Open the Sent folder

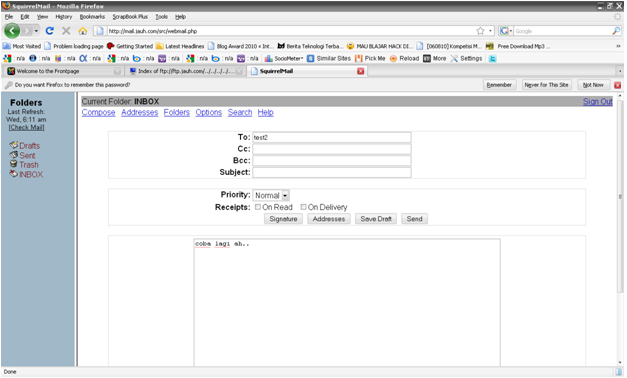(x=27, y=156)
